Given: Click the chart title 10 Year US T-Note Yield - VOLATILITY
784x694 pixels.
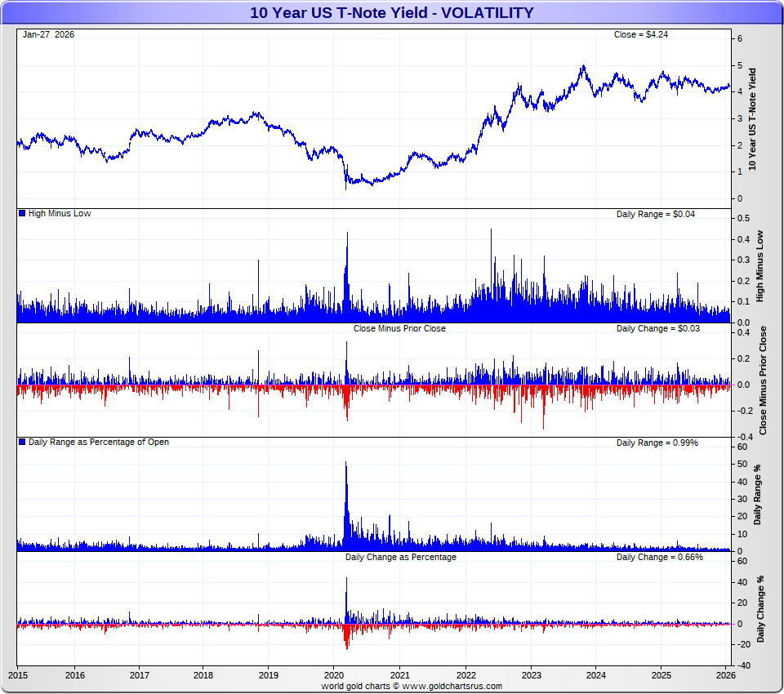Looking at the screenshot, I should point(392,13).
